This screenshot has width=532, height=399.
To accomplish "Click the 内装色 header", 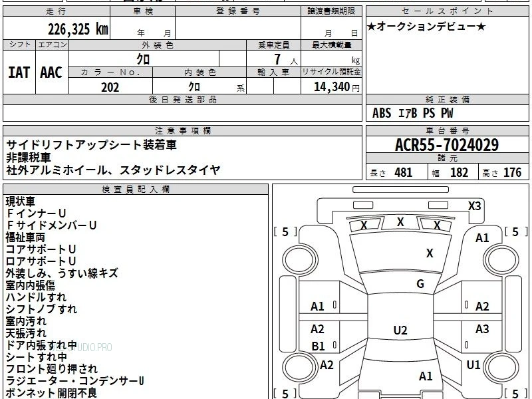I will pos(199,72).
